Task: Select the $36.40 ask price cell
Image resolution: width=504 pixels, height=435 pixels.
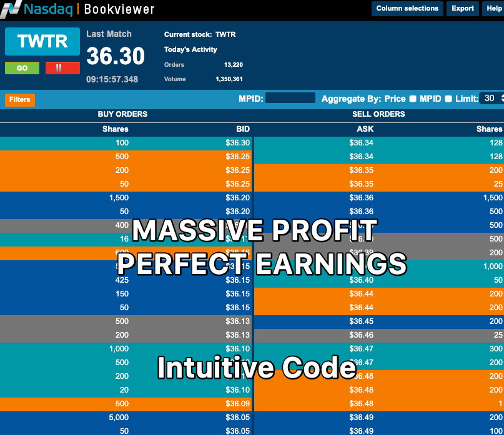Action: (x=361, y=280)
